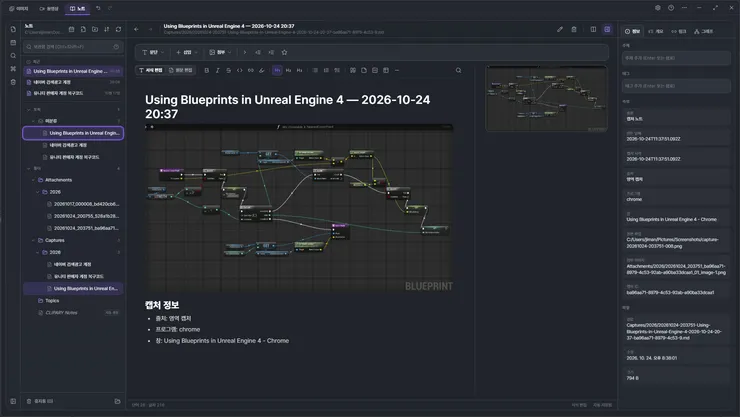Navigate back with the left arrow
Screen dimensions: 740x417
coord(136,29)
